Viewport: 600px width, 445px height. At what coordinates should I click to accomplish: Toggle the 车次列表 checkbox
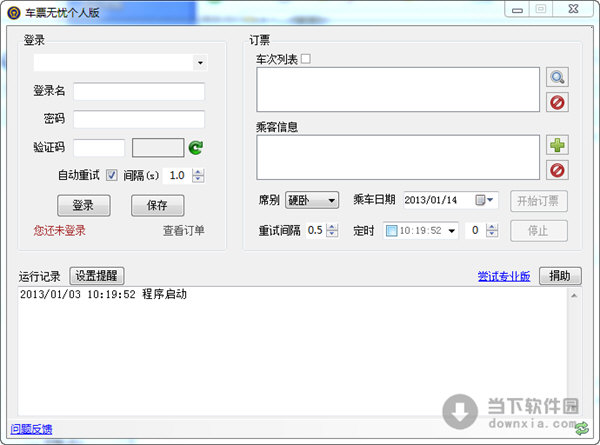306,59
